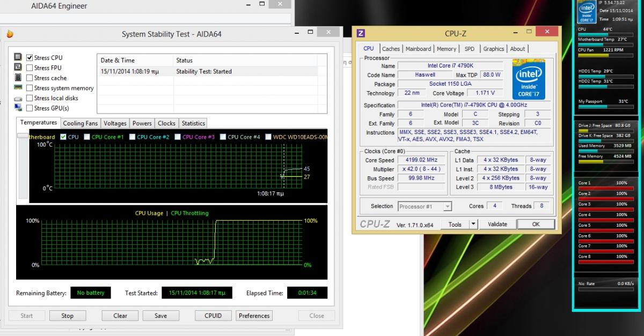Click the chip icon beside Stress cache

click(x=18, y=78)
